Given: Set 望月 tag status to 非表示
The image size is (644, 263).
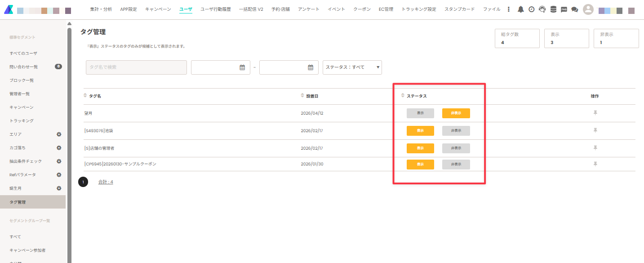Looking at the screenshot, I should pyautogui.click(x=456, y=113).
